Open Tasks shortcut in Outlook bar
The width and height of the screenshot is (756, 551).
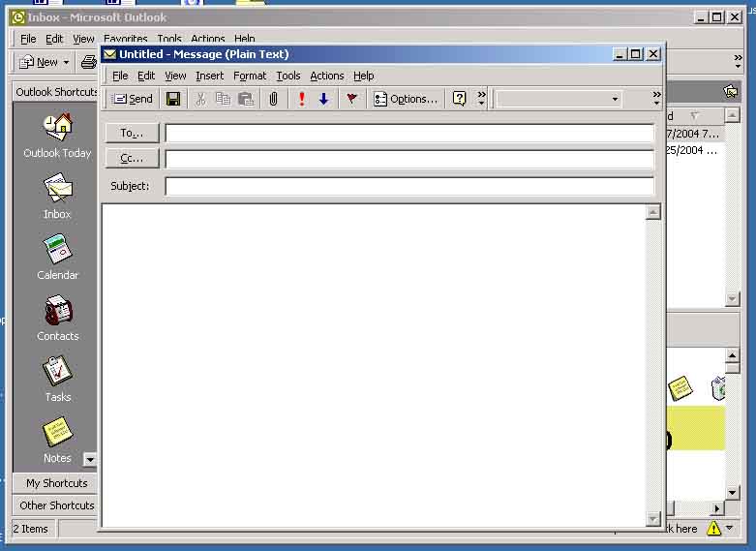(x=57, y=380)
